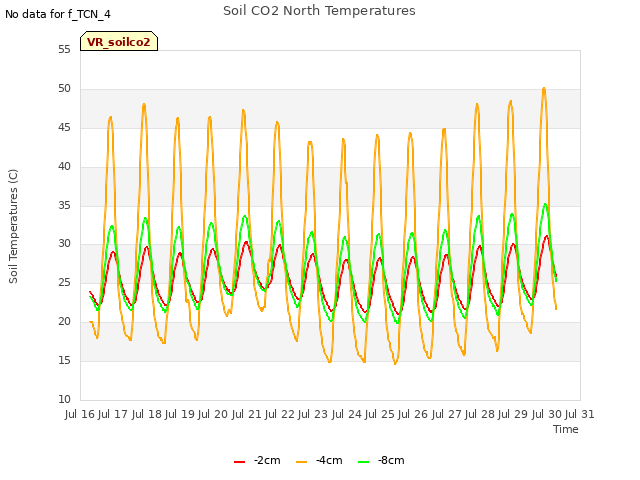The width and height of the screenshot is (640, 480).
Task: Click the VR_soilco2 annotation label
Action: coord(119,41)
